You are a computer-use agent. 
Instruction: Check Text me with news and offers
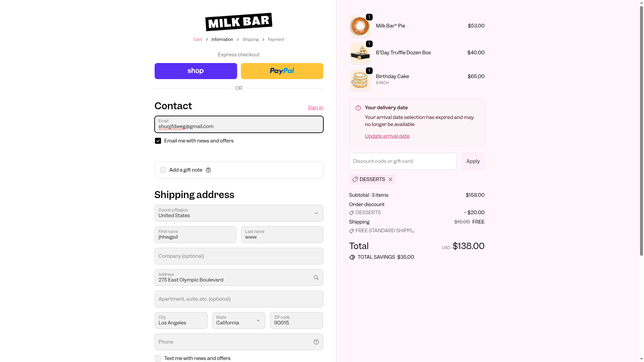(x=158, y=358)
